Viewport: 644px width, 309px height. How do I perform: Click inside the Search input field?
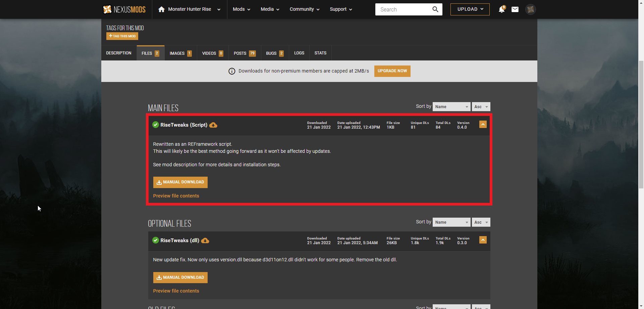[x=404, y=9]
